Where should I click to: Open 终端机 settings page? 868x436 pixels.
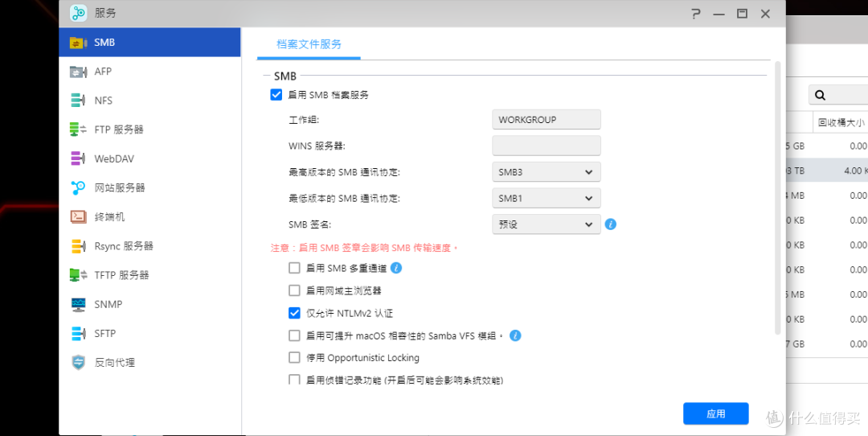(149, 216)
